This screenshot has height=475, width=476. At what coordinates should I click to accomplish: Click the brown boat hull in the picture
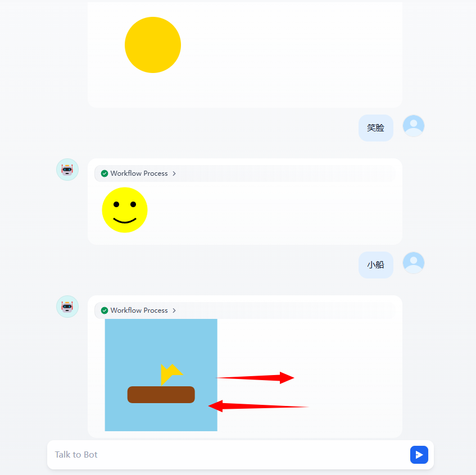pyautogui.click(x=161, y=395)
